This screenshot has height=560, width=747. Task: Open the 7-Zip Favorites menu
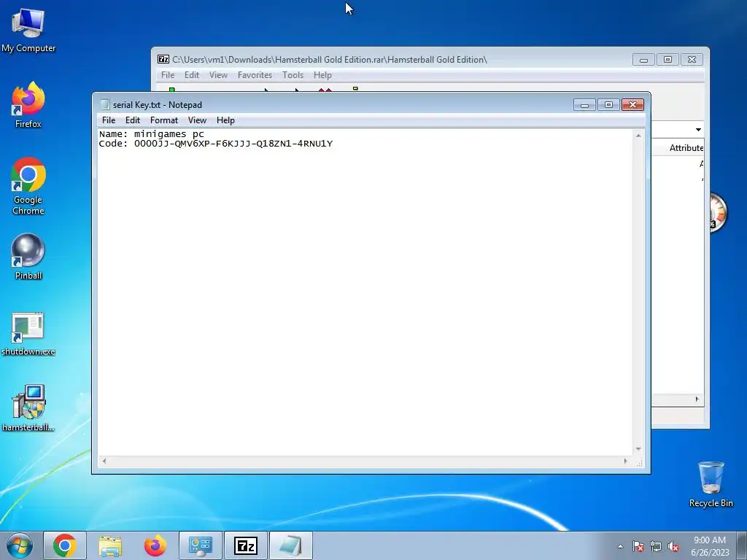(x=255, y=75)
